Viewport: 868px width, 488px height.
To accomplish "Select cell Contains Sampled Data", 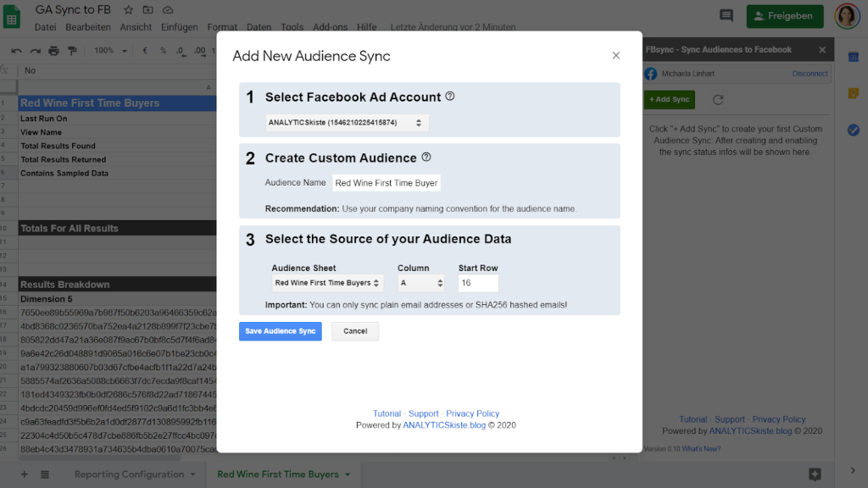I will point(117,173).
